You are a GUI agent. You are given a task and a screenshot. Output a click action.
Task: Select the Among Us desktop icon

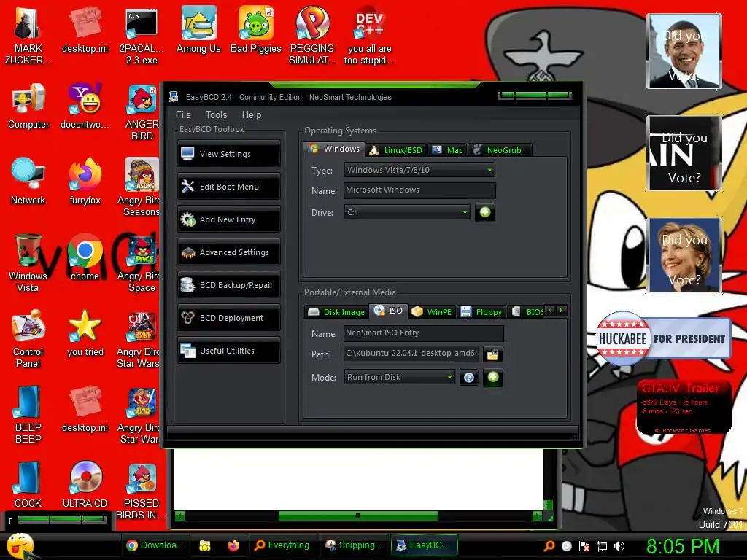198,29
